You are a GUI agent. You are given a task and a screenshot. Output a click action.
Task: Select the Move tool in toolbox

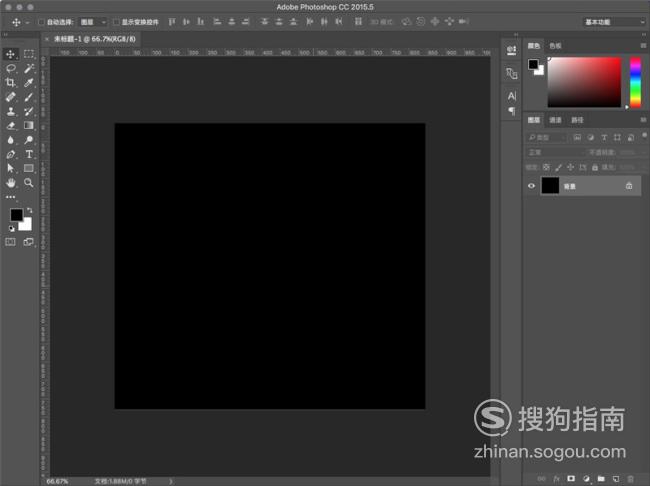(x=10, y=54)
